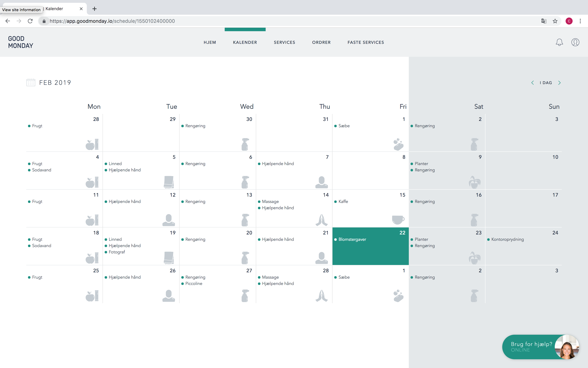588x368 pixels.
Task: Open Planter event on Saturday 9
Action: point(421,164)
